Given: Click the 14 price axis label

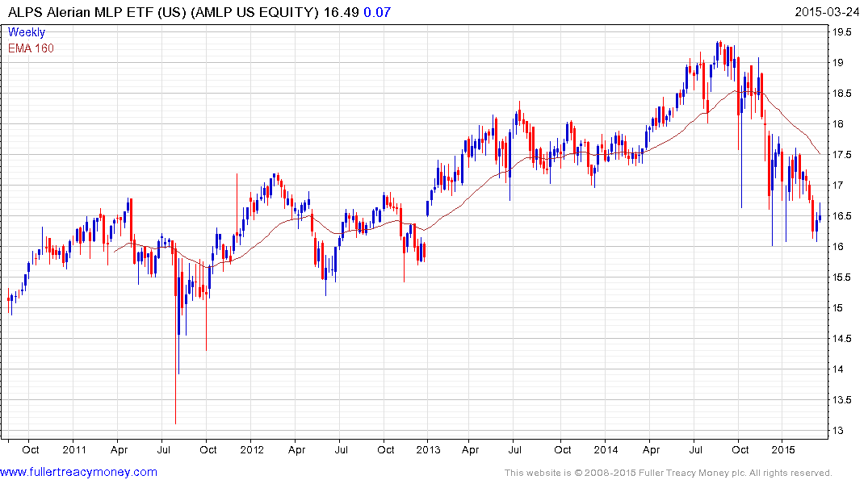Looking at the screenshot, I should pos(837,369).
